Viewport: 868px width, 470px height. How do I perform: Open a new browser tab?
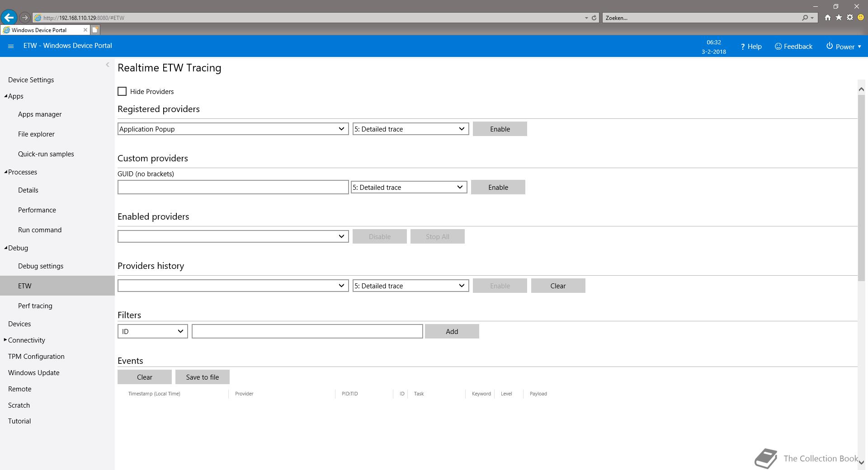95,30
